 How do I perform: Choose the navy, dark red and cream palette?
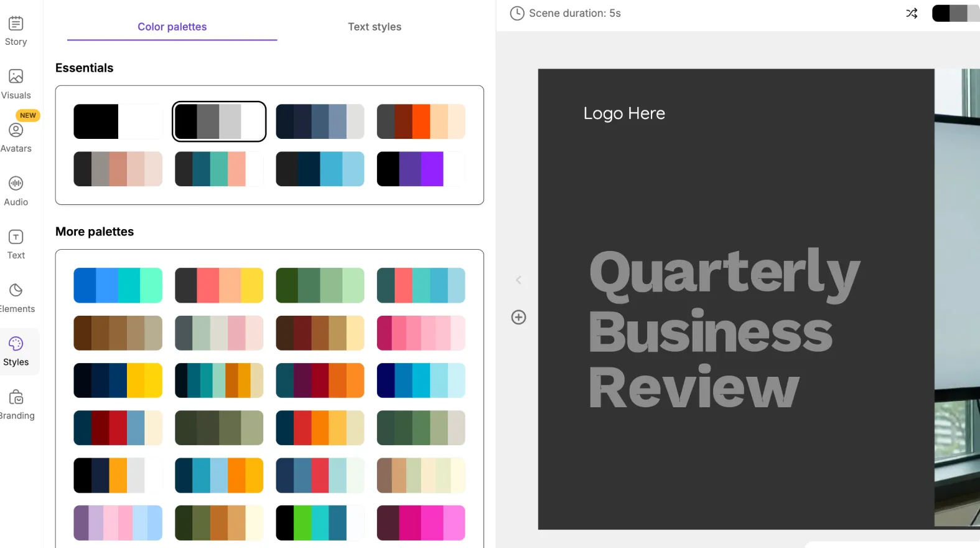[x=118, y=428]
